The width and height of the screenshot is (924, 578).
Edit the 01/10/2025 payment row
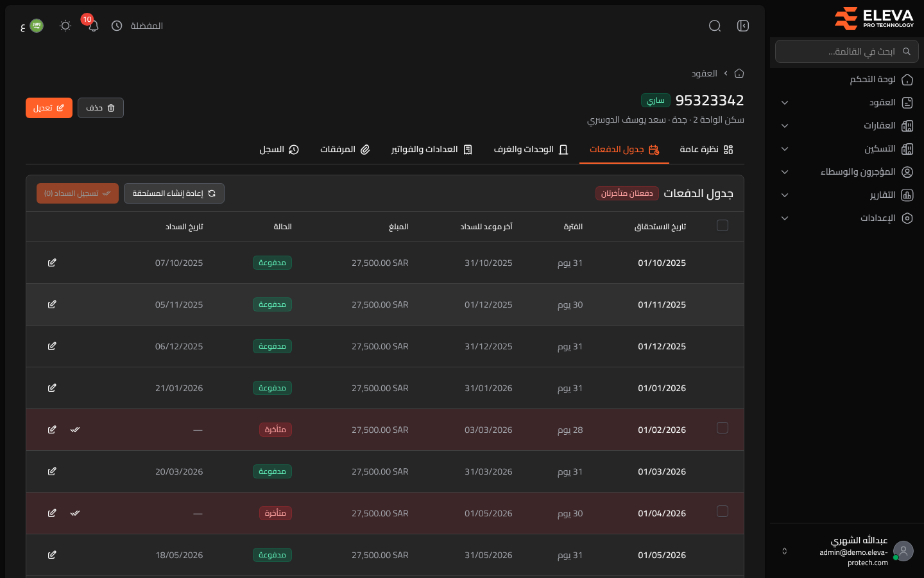[52, 263]
